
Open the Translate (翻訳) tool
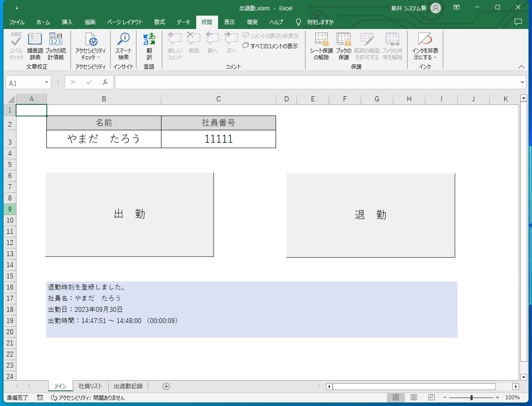(x=149, y=46)
